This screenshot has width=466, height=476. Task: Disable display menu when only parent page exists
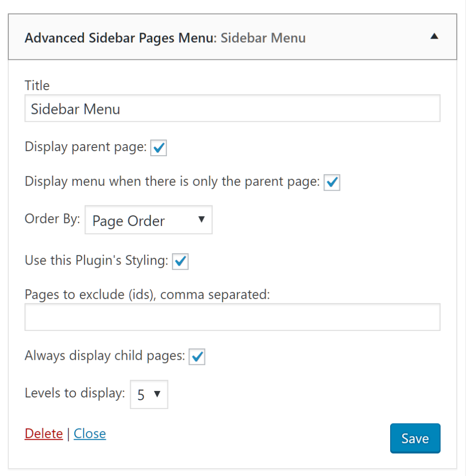point(332,182)
